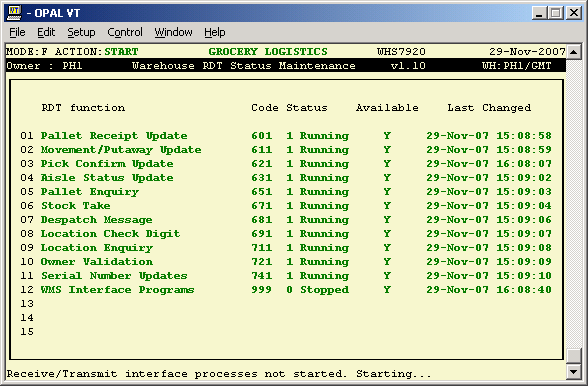Click the START action value
The width and height of the screenshot is (588, 386).
pos(121,51)
